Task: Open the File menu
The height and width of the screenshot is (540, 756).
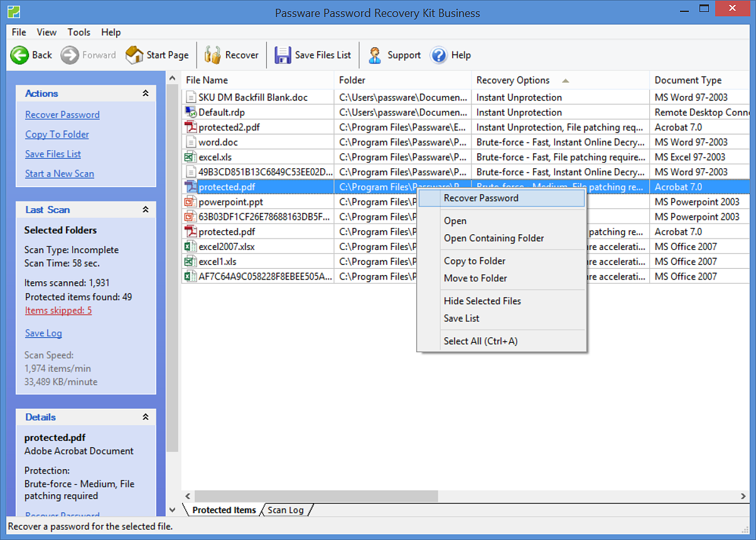Action: click(19, 32)
